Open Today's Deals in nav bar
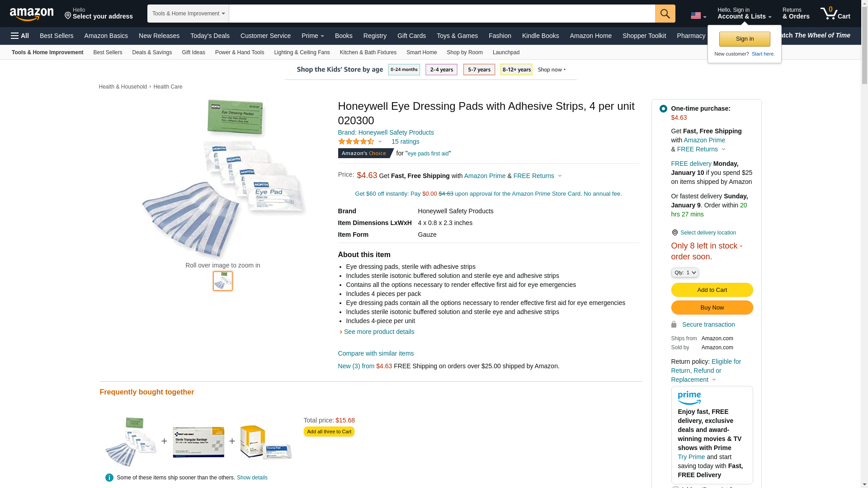Image resolution: width=868 pixels, height=488 pixels. point(210,36)
